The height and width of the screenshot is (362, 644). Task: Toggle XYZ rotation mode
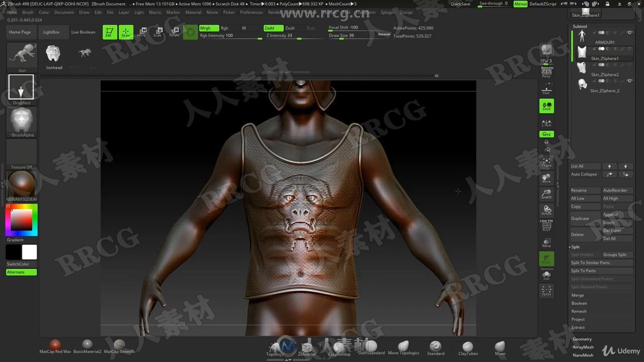(546, 134)
